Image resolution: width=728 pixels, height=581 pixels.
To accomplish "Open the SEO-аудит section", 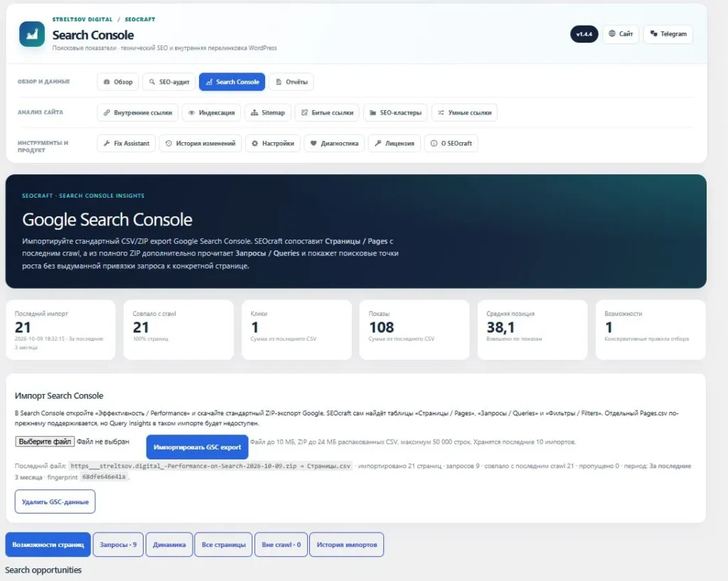I will click(x=169, y=82).
